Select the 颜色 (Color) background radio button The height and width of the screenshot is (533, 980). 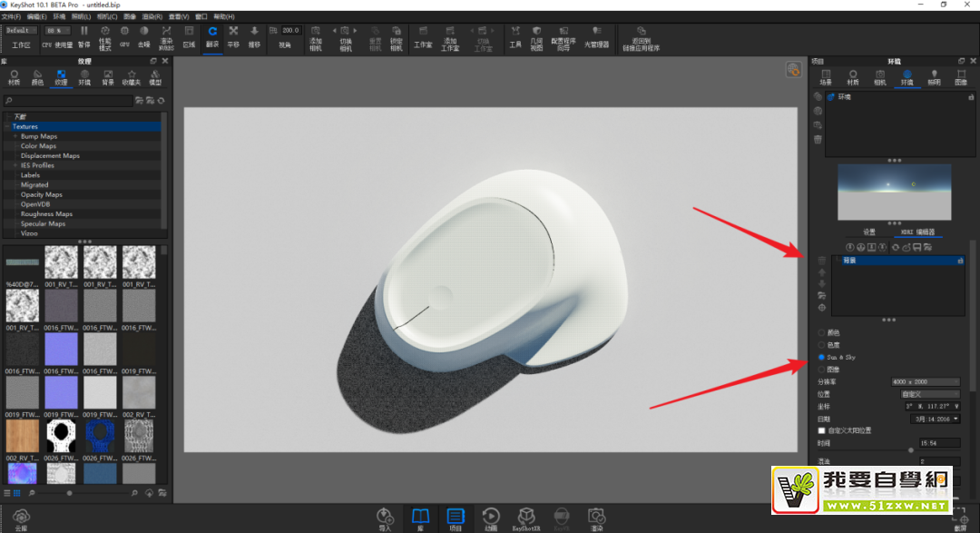pyautogui.click(x=821, y=333)
